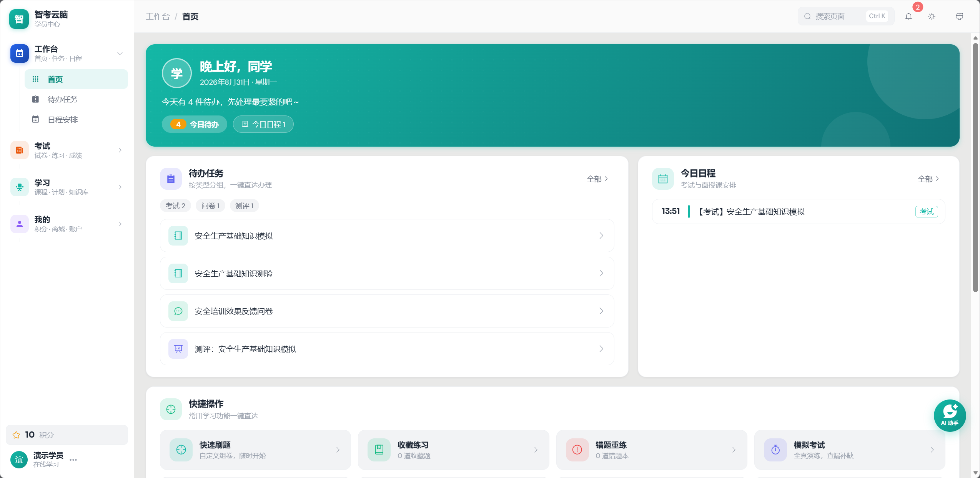Viewport: 980px width, 478px height.
Task: Click the exam icon beside 安全生产基础知识模拟
Action: [x=178, y=236]
